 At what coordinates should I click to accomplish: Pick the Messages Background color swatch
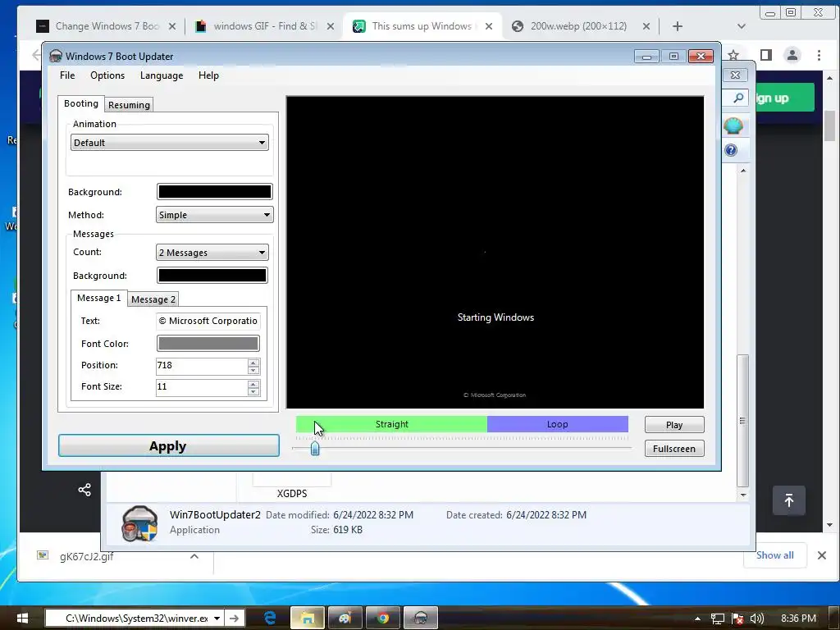(x=212, y=276)
